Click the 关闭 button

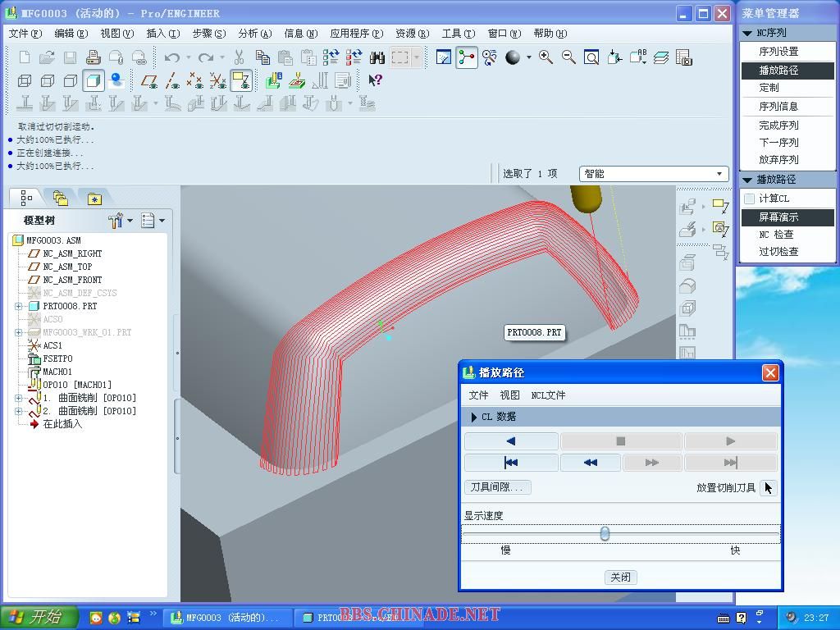pos(620,577)
